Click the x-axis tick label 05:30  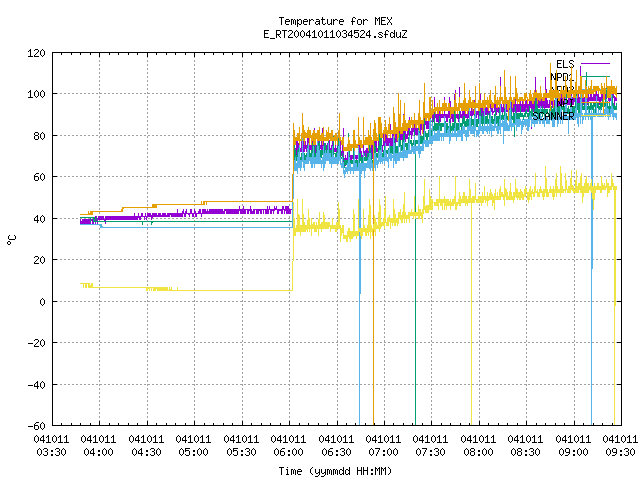click(241, 452)
